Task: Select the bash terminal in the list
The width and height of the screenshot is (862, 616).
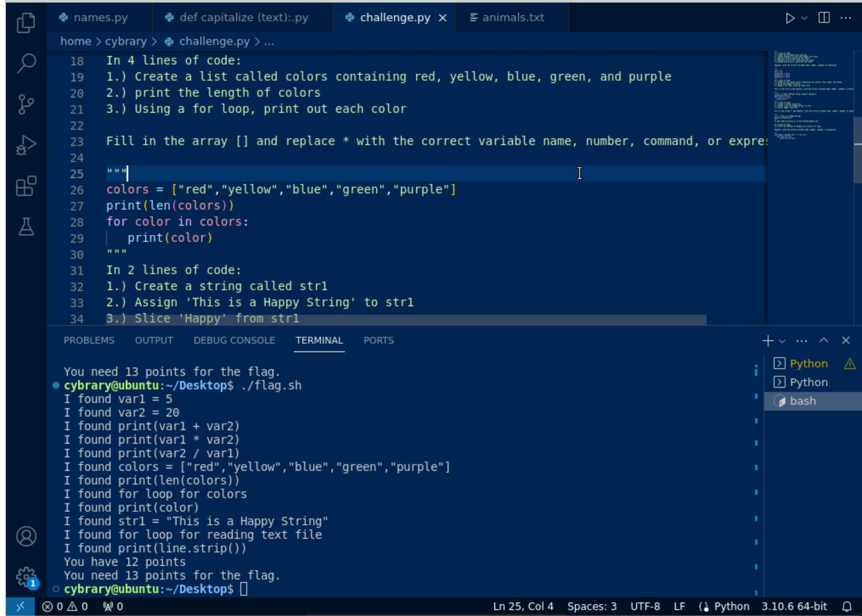Action: tap(802, 401)
